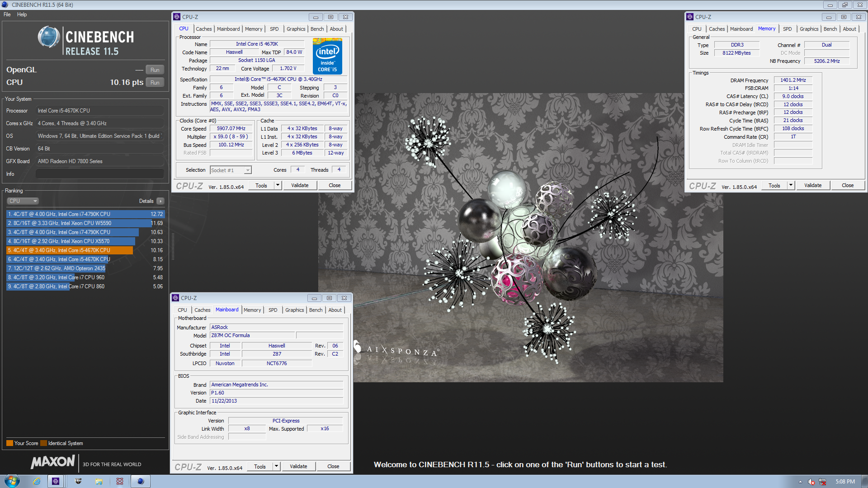Select ranking row 2 Xeon W5590
868x488 pixels.
click(85, 223)
